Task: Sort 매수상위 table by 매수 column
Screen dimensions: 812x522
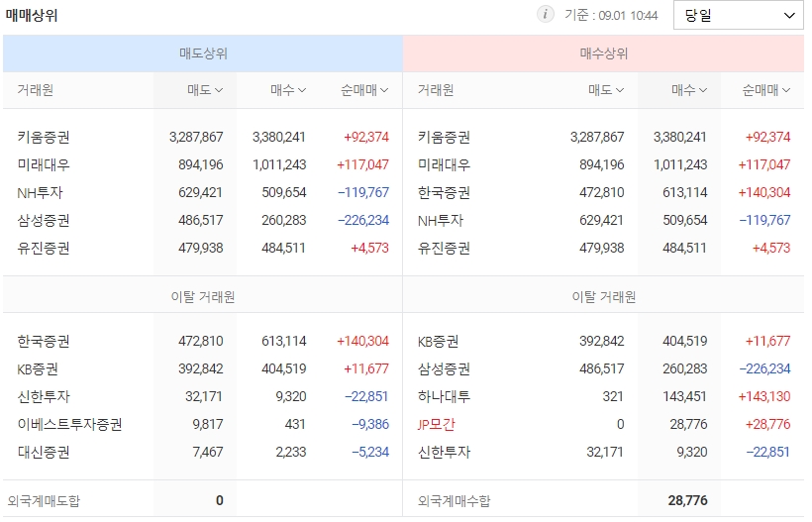Action: (x=689, y=90)
